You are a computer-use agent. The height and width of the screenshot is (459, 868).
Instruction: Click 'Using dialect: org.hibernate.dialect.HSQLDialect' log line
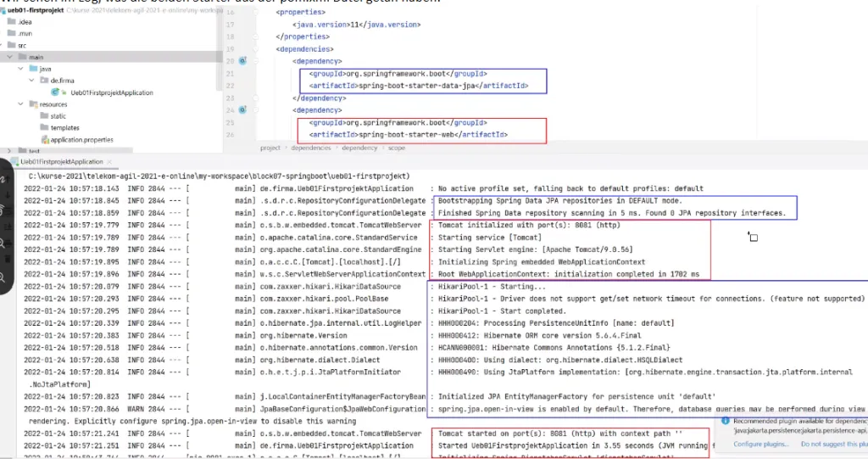click(x=560, y=360)
